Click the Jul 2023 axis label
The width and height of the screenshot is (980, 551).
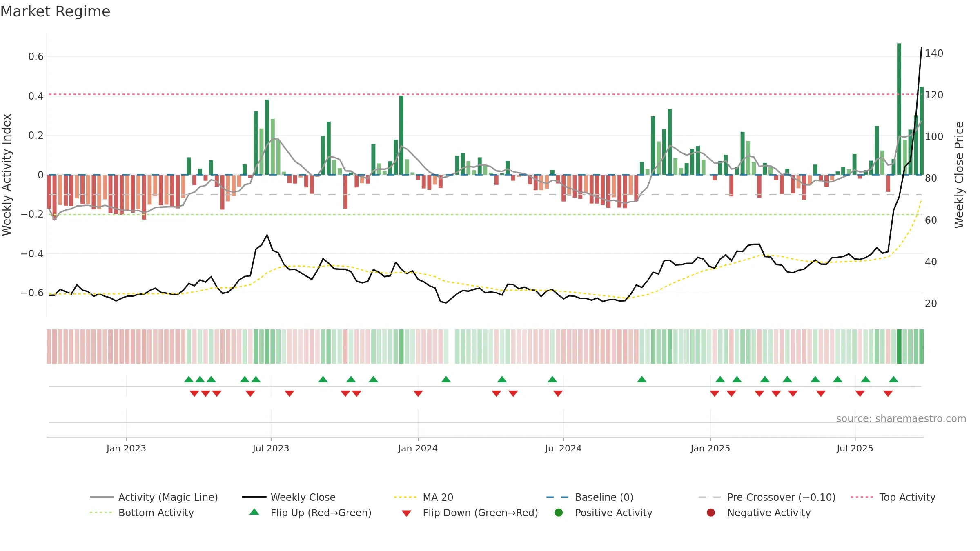[271, 449]
